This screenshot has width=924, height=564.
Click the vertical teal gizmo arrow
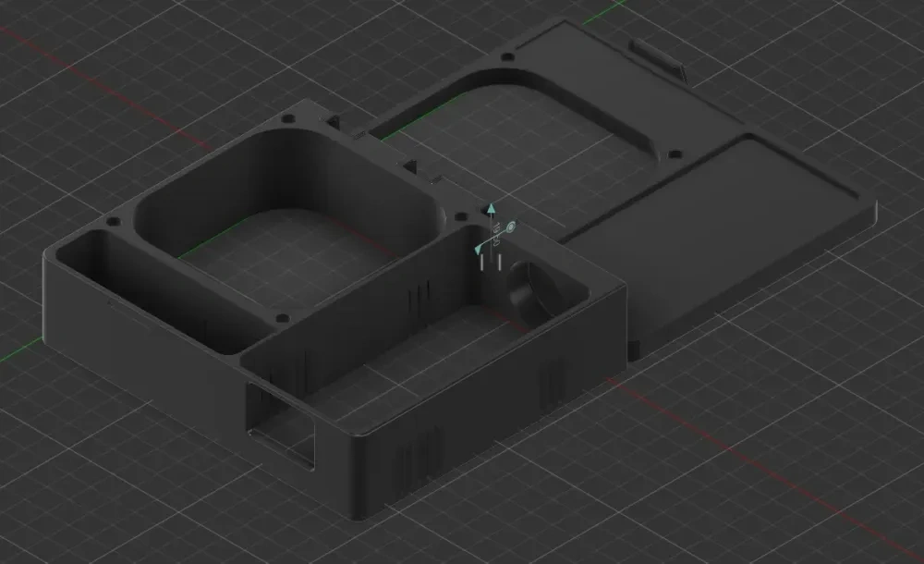pyautogui.click(x=492, y=208)
